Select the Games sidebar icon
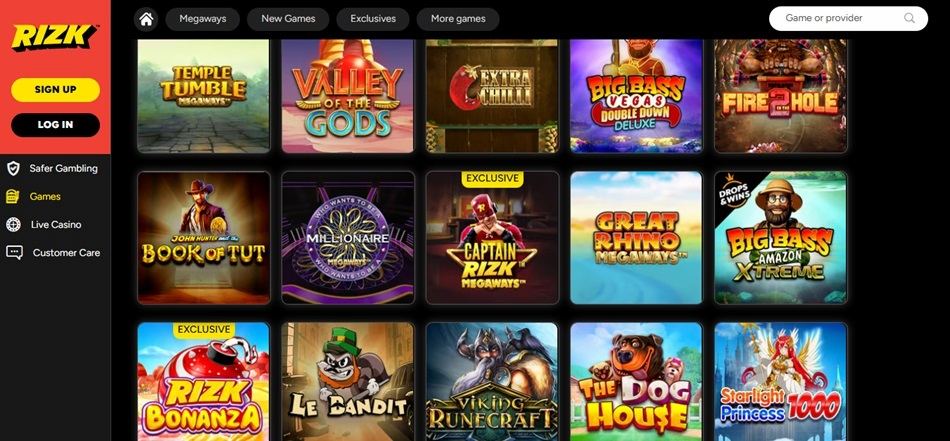This screenshot has width=950, height=441. 13,196
